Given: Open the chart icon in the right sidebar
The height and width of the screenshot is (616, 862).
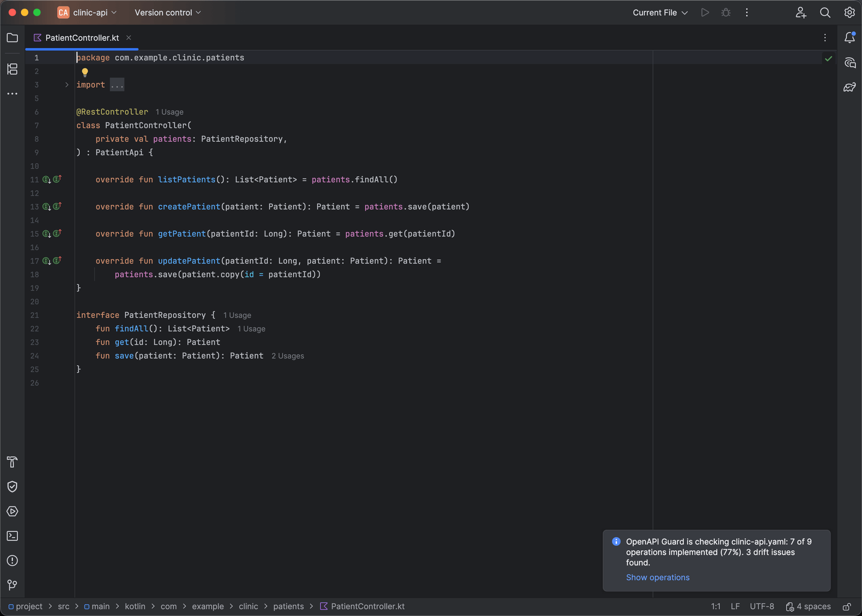Looking at the screenshot, I should [x=850, y=87].
